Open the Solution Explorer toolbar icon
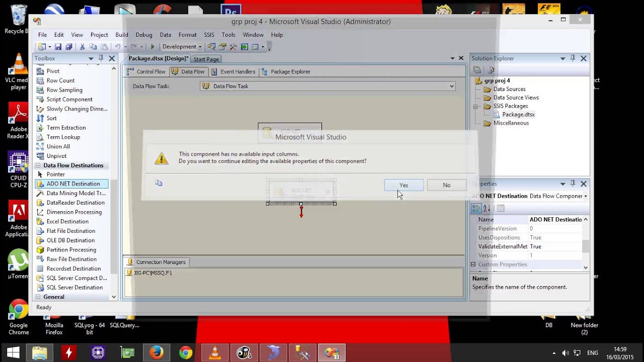The image size is (644, 362). [x=211, y=47]
